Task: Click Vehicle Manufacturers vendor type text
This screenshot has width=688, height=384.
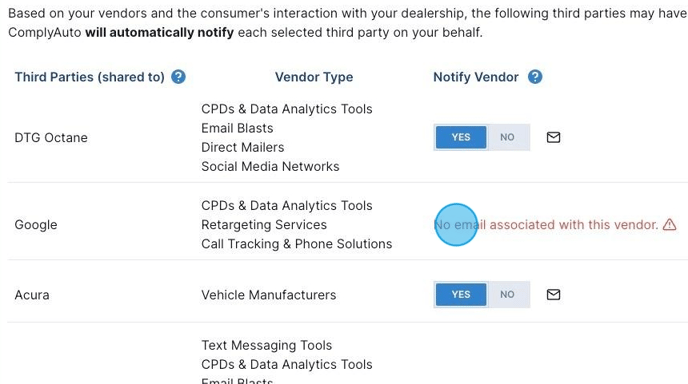Action: 269,295
